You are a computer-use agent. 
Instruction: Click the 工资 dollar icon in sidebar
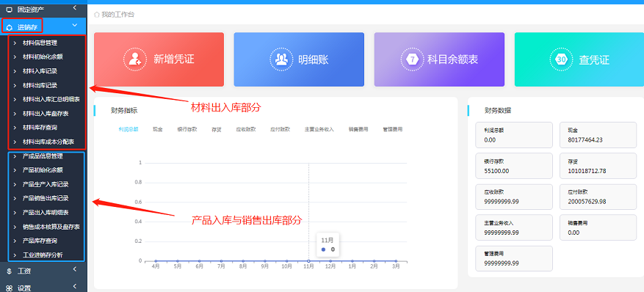(x=10, y=271)
